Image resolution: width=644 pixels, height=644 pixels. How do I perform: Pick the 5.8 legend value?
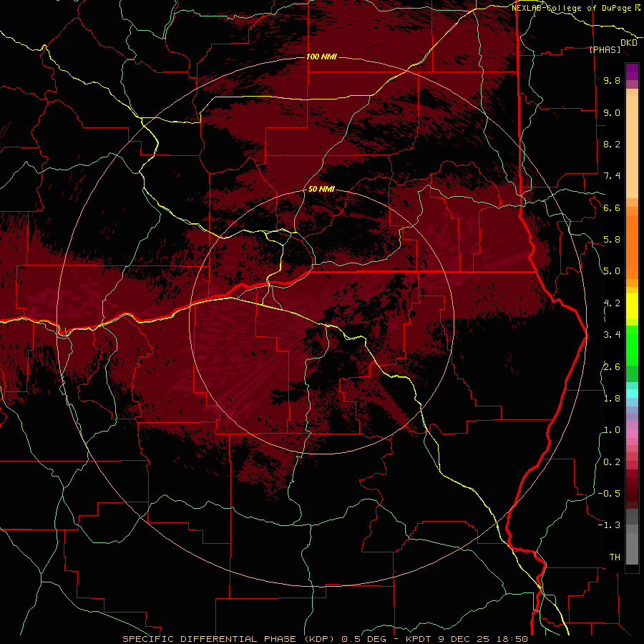pos(612,240)
